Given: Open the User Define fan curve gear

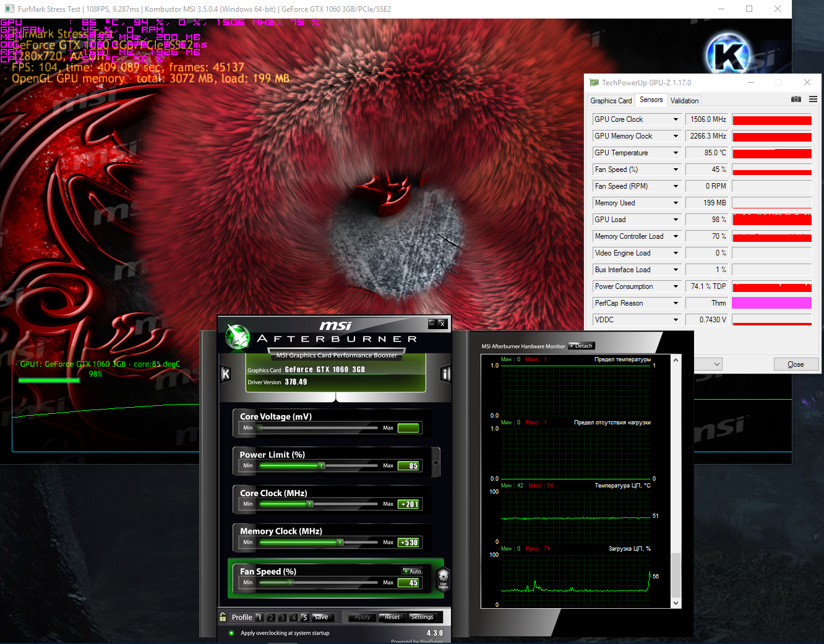Looking at the screenshot, I should coord(443,579).
